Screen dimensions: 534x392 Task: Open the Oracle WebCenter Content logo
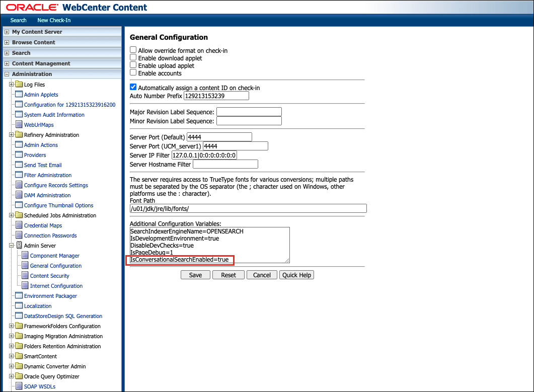point(77,7)
